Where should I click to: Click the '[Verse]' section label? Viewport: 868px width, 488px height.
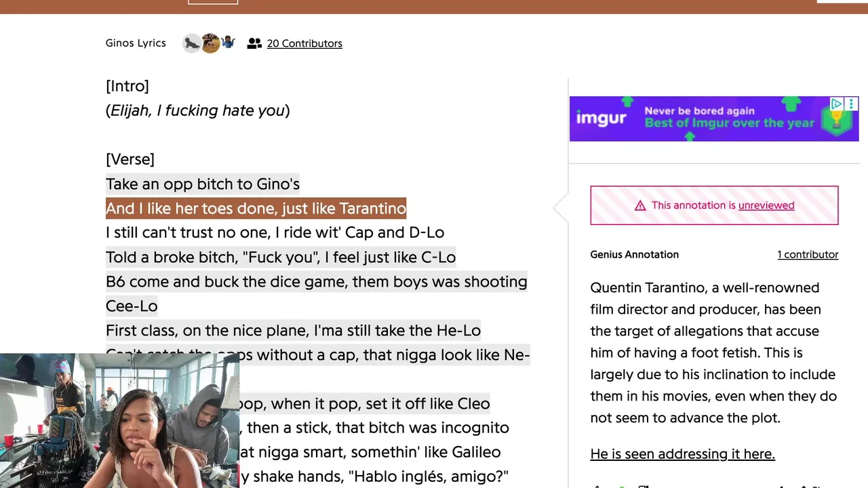tap(130, 159)
